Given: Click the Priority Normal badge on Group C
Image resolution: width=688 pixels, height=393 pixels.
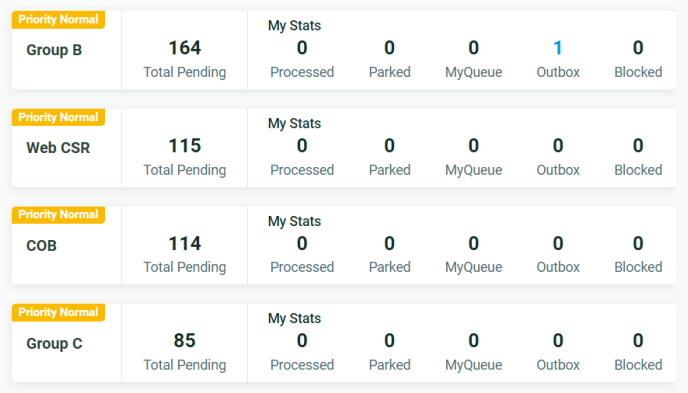Looking at the screenshot, I should tap(58, 312).
